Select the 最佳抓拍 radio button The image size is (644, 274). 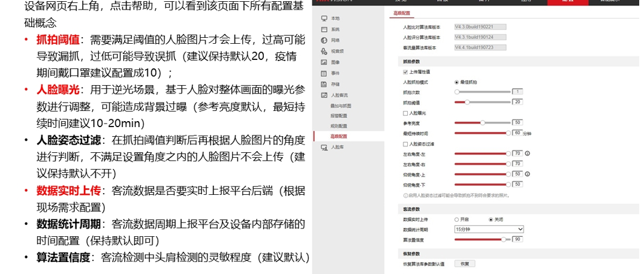pyautogui.click(x=457, y=82)
